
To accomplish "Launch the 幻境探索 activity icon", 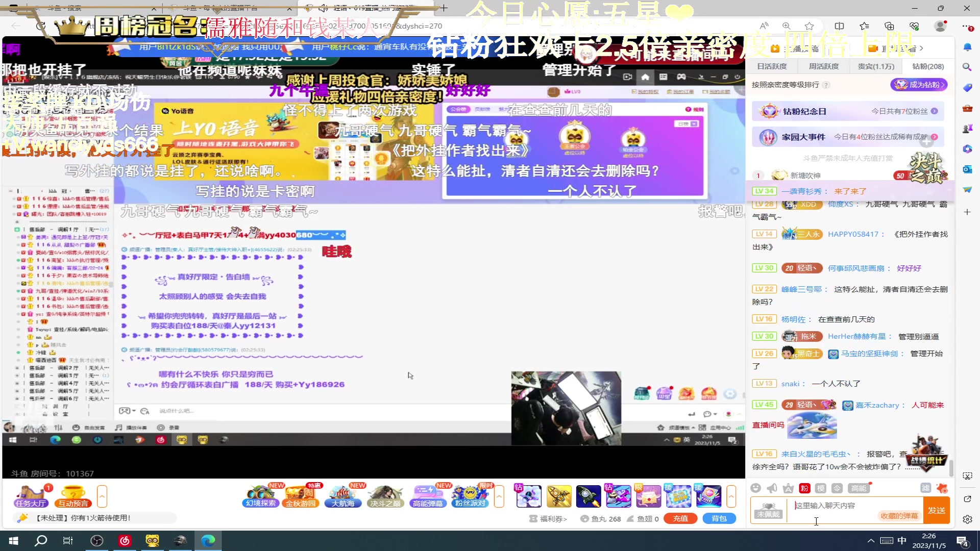I will tap(261, 496).
